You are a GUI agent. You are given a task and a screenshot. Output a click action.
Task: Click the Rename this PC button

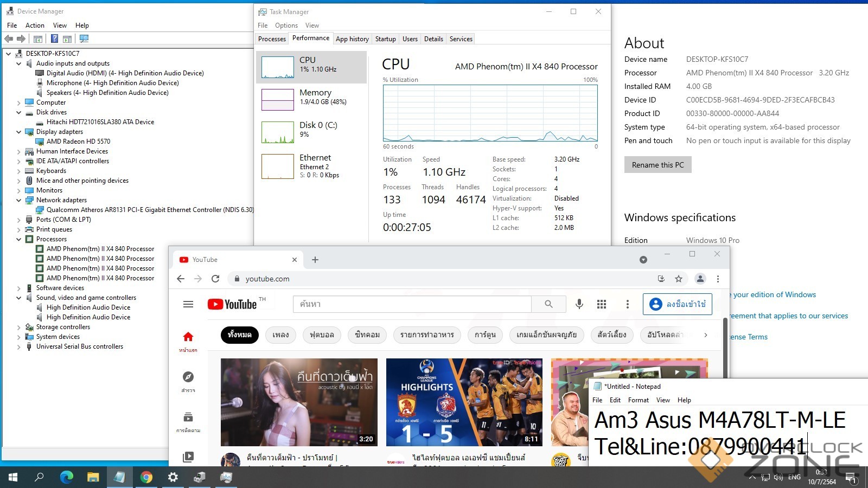pos(658,165)
